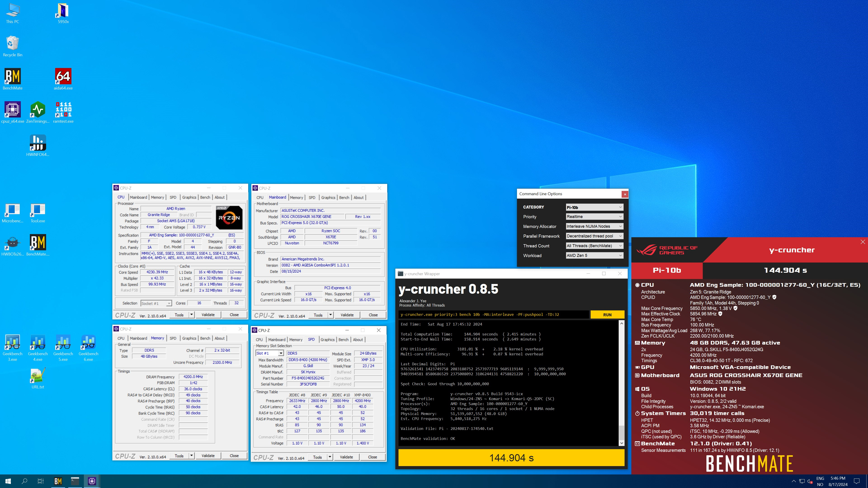This screenshot has width=868, height=488.
Task: Open the This PC desktop icon
Action: click(12, 14)
